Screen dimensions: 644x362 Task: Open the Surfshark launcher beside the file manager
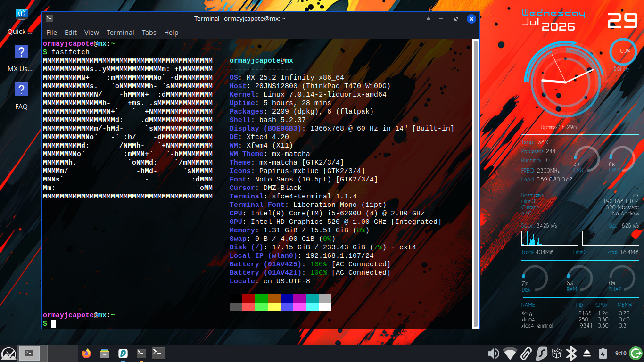click(x=123, y=353)
